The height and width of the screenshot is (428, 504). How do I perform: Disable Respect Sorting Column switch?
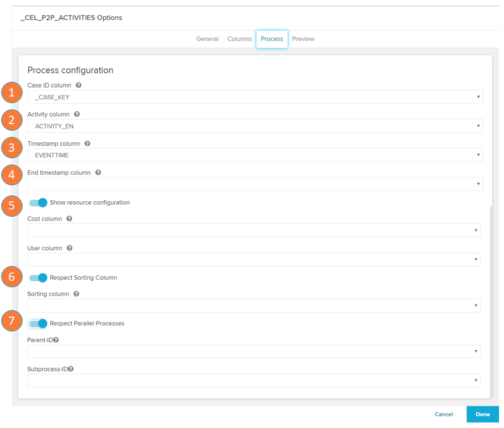[38, 277]
